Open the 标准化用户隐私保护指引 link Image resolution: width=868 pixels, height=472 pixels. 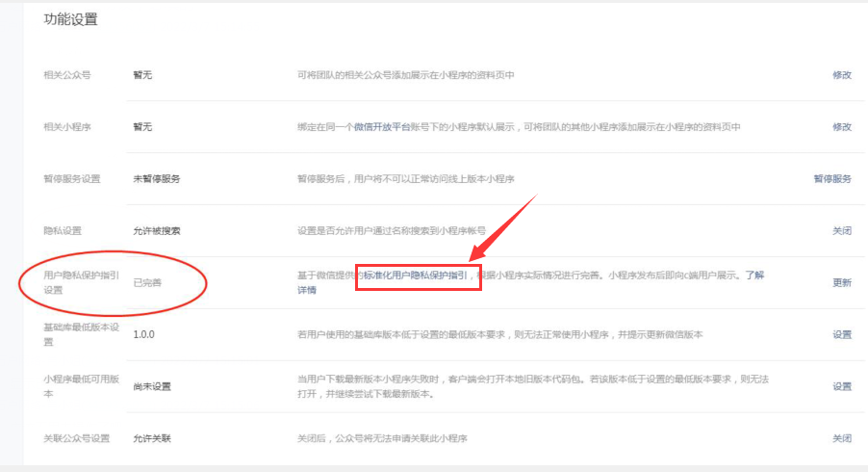415,275
